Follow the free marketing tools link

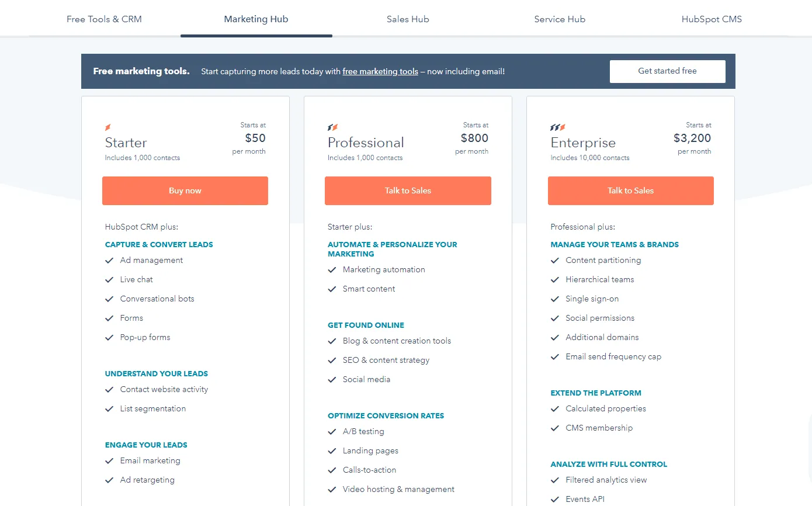(x=380, y=72)
